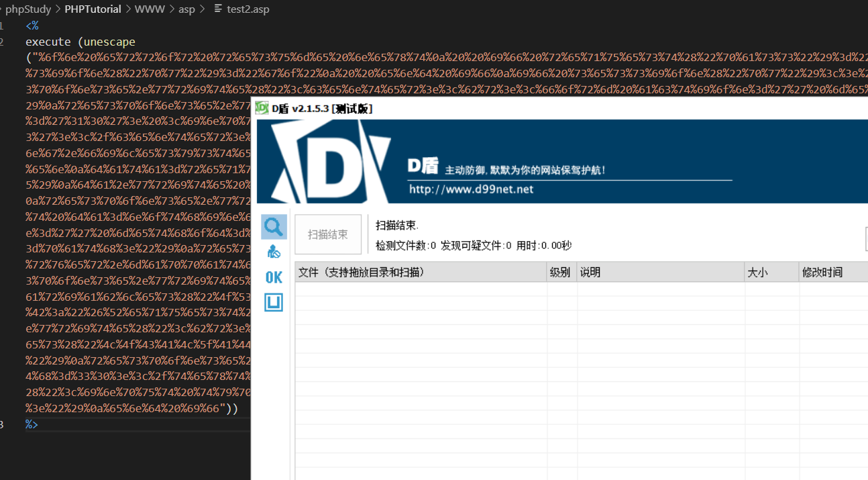Open phpStudy breadcrumb in editor
Image resolution: width=868 pixels, height=480 pixels.
[28, 9]
